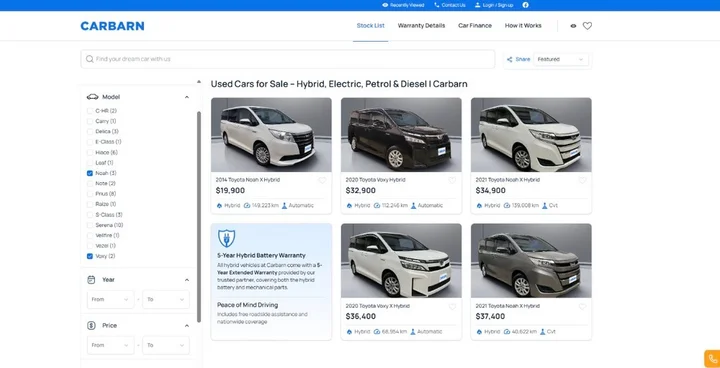Click the search magnifier icon
720x368 pixels.
(90, 59)
